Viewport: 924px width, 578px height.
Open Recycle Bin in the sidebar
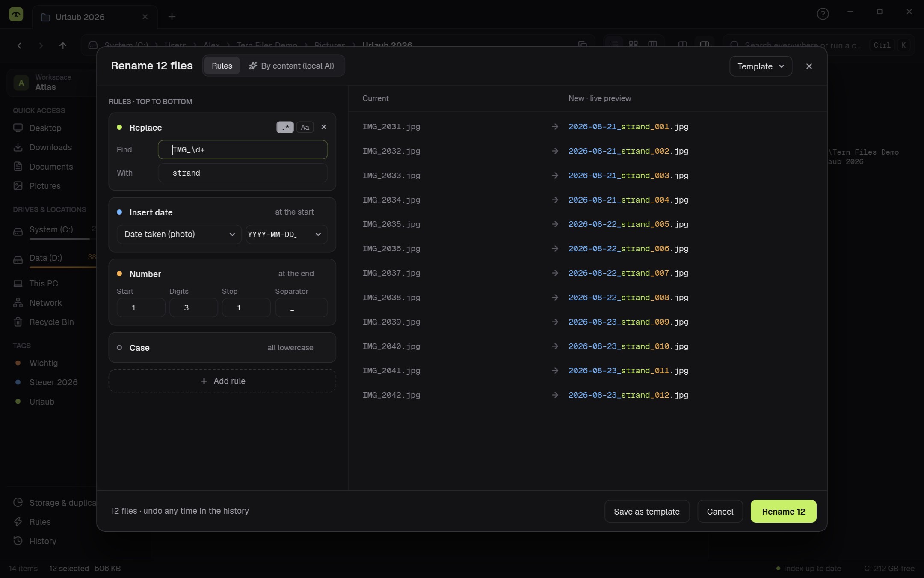coord(43,322)
